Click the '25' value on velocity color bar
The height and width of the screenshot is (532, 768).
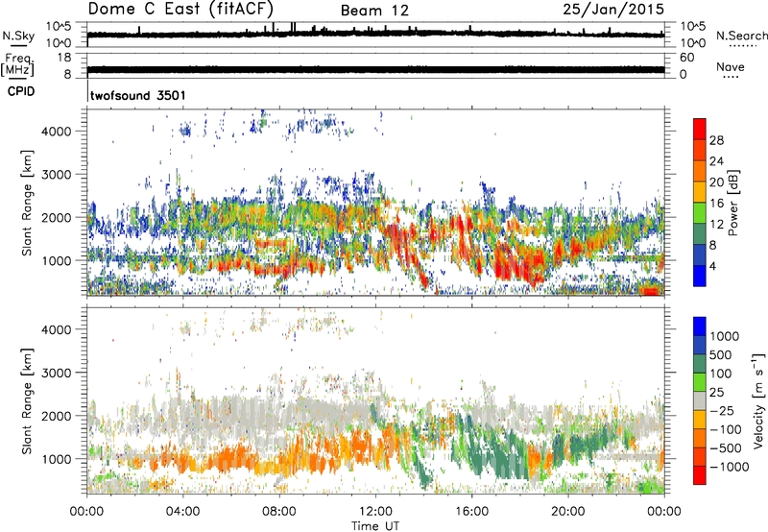pyautogui.click(x=716, y=393)
